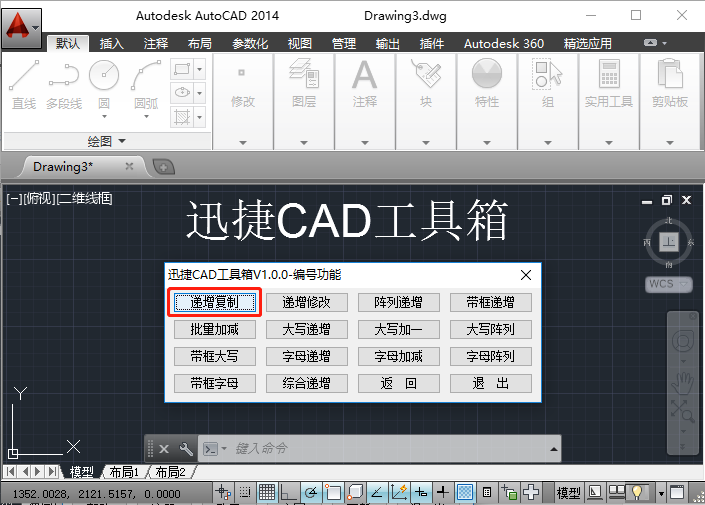Click the 阵列递增 button

(x=399, y=302)
